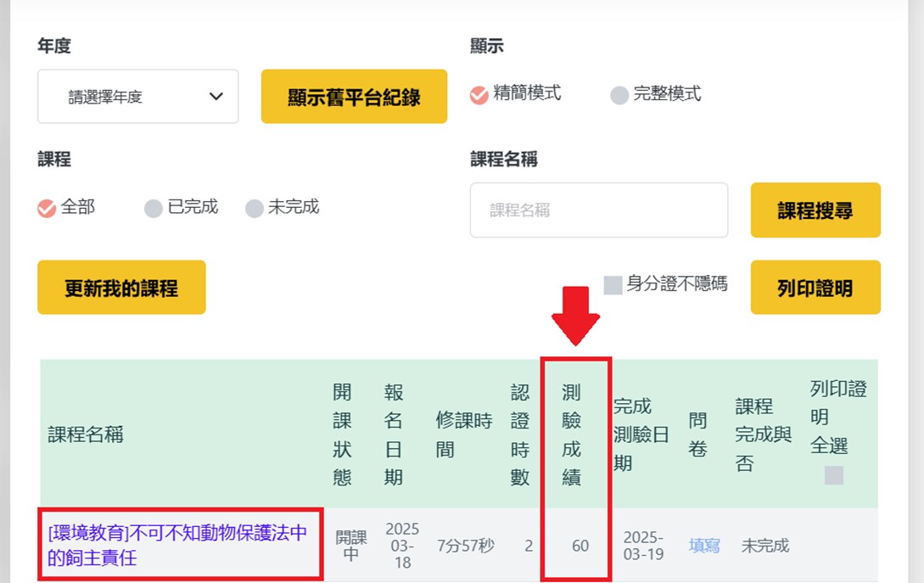
Task: Click the 更新我的課程 button
Action: (121, 288)
